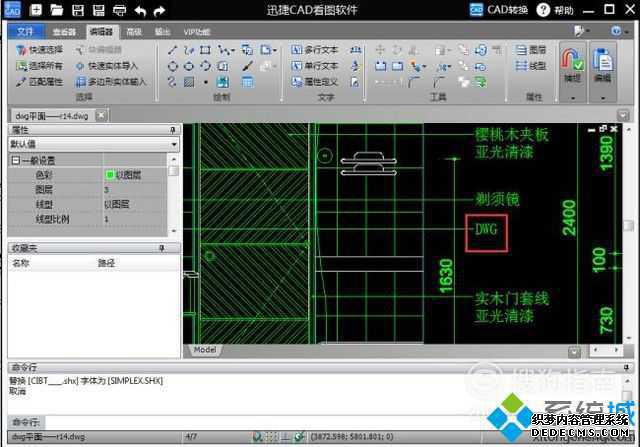Switch to the 查看器 ribbon tab
This screenshot has width=640, height=447.
64,32
